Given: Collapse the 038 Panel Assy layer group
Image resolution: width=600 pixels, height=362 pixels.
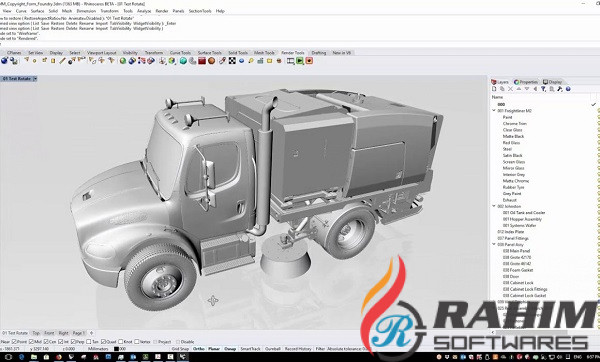Looking at the screenshot, I should tap(494, 244).
